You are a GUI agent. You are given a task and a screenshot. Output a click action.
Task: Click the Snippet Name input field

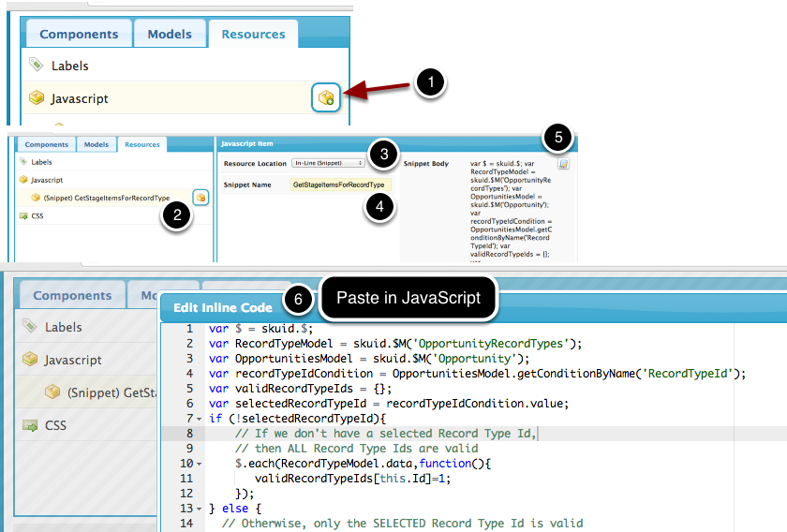click(x=341, y=185)
